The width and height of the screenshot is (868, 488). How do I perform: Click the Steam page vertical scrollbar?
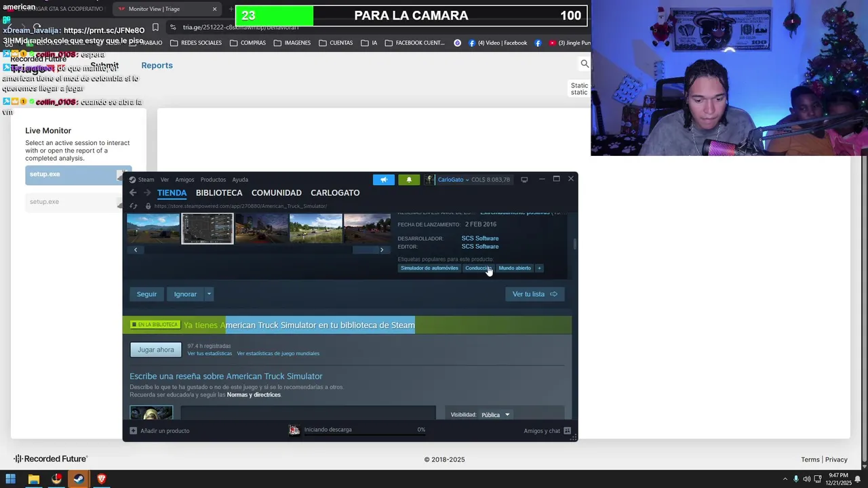pos(575,245)
